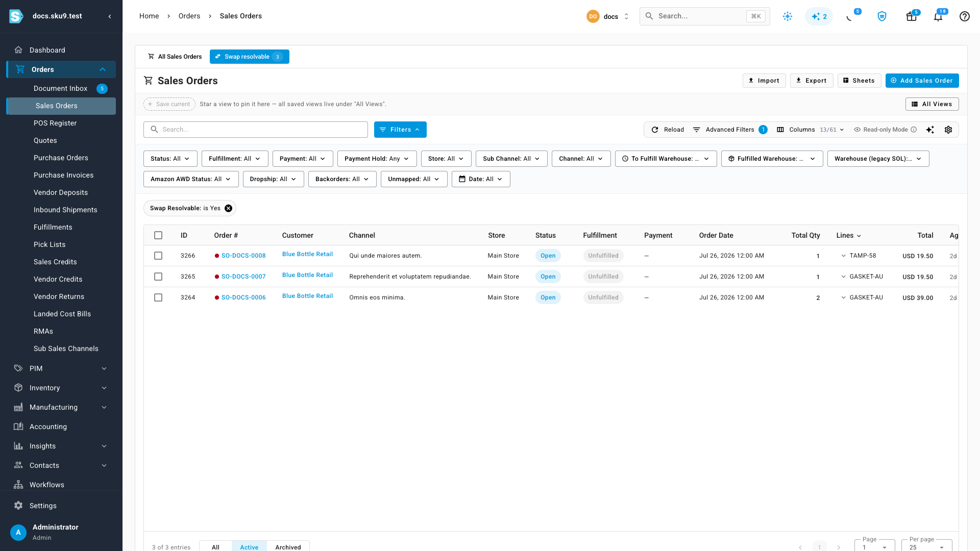Open the Date: All dropdown
Screen dimensions: 980x551
pyautogui.click(x=481, y=179)
